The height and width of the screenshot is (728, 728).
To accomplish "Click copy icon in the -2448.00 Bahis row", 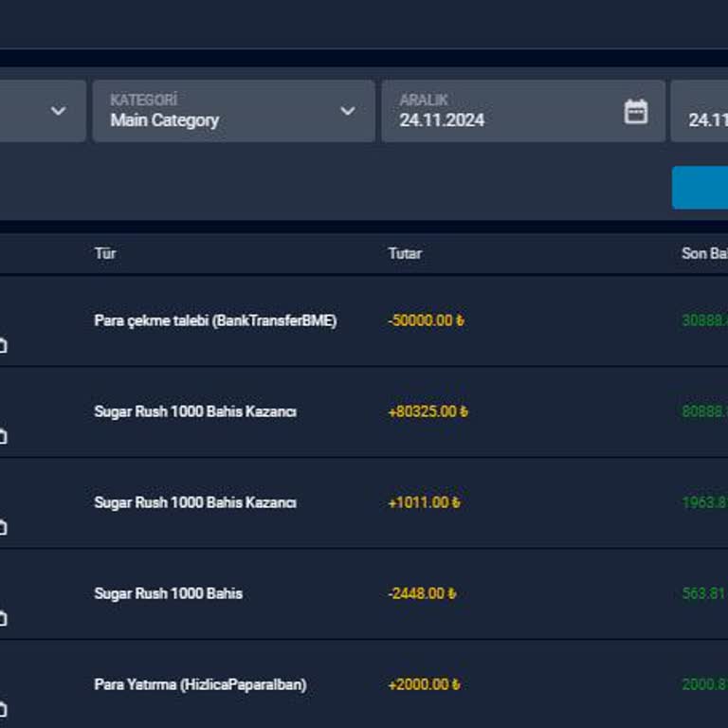I will coord(3,618).
